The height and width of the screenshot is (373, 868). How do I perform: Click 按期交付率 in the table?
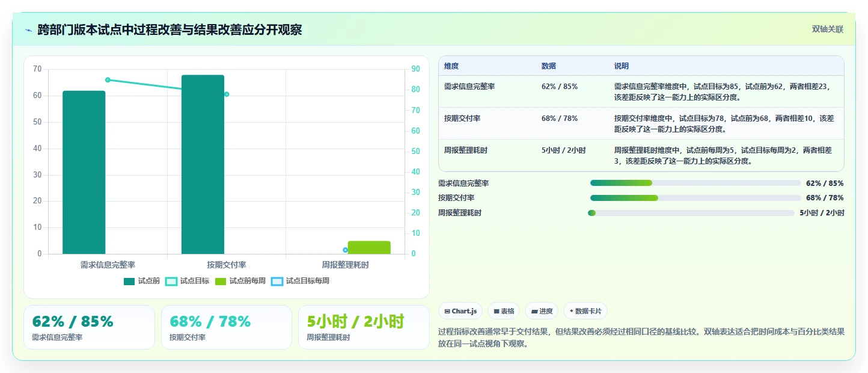coord(462,119)
